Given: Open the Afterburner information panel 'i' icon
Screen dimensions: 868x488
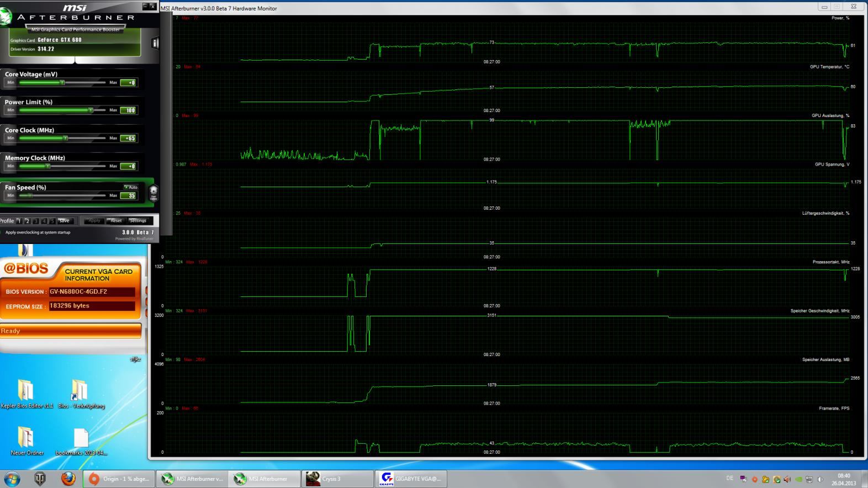Looking at the screenshot, I should click(155, 43).
